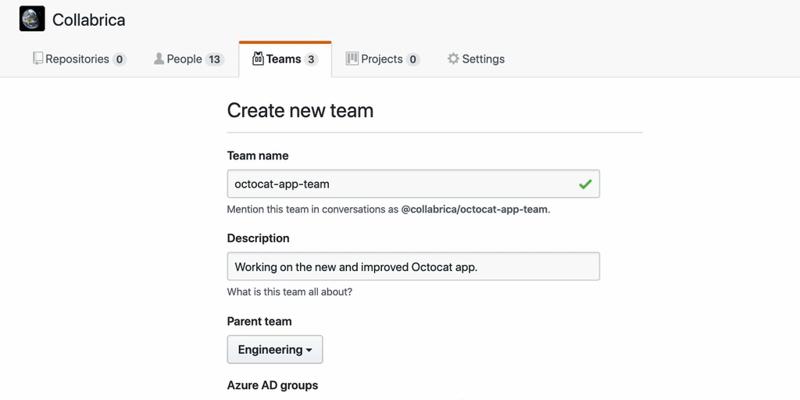Click the Teams count badge showing 3
The height and width of the screenshot is (400, 800).
pos(311,60)
